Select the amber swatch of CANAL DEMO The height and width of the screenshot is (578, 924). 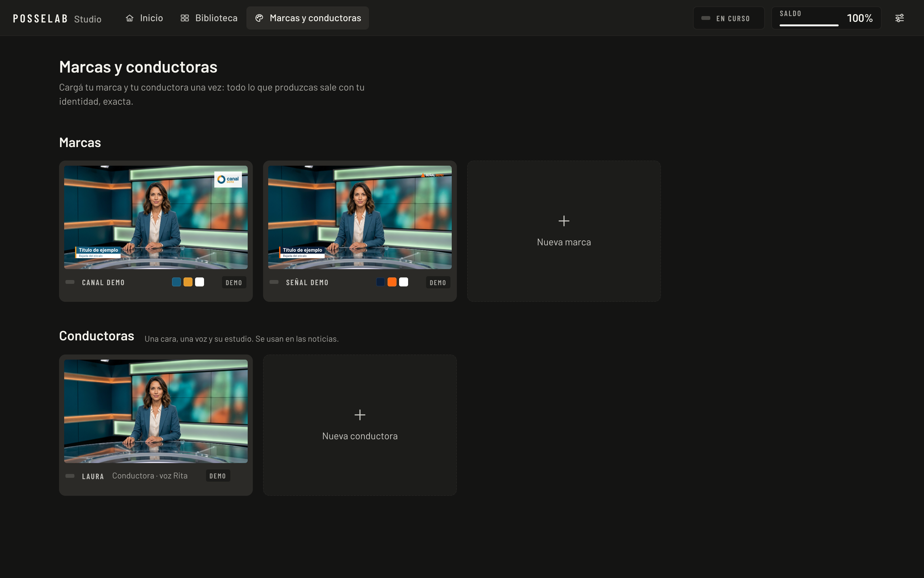coord(188,282)
